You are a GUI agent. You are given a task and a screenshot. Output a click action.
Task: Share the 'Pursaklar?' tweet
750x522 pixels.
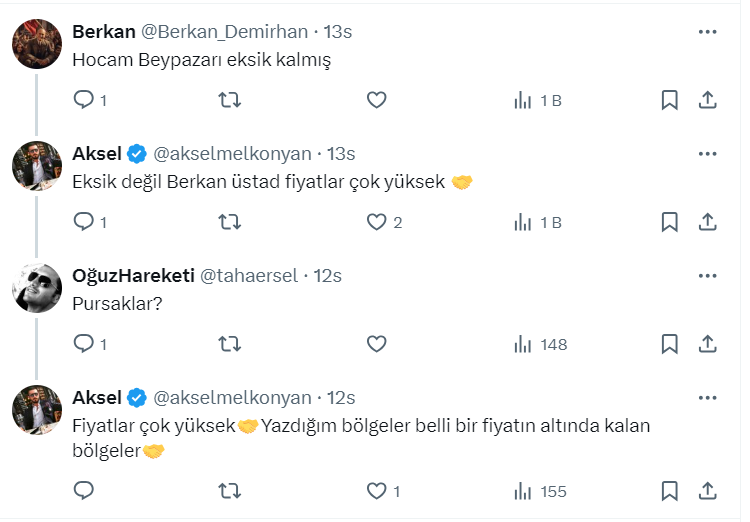[706, 344]
